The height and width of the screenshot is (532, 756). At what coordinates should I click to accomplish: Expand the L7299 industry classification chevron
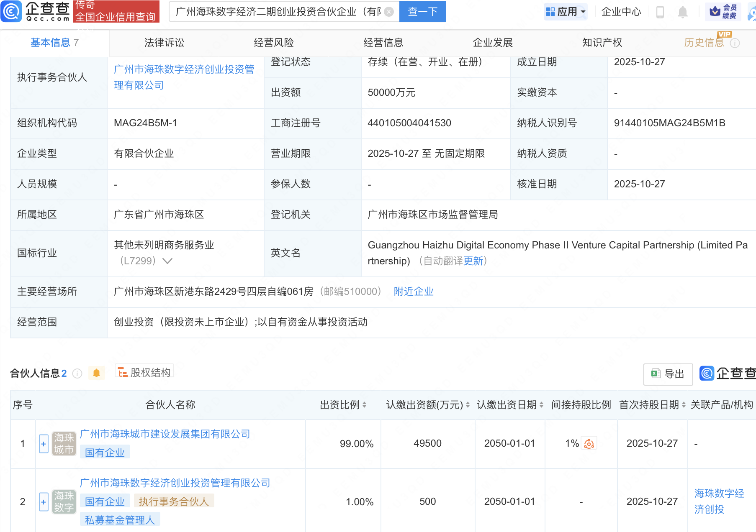point(167,261)
